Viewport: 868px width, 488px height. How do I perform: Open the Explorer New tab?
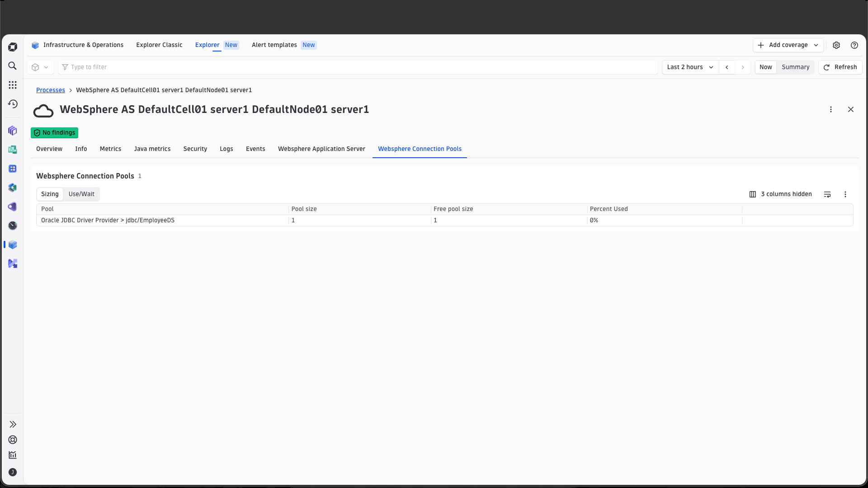[x=217, y=45]
